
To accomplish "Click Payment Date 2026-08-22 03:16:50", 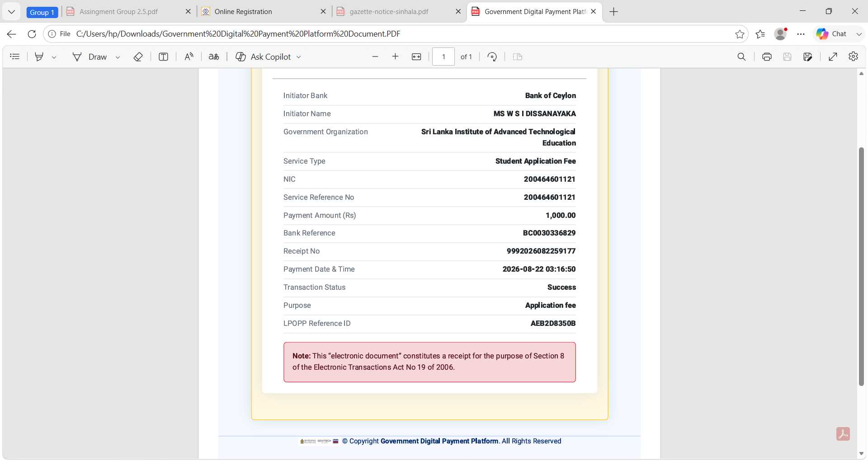I will [x=539, y=269].
